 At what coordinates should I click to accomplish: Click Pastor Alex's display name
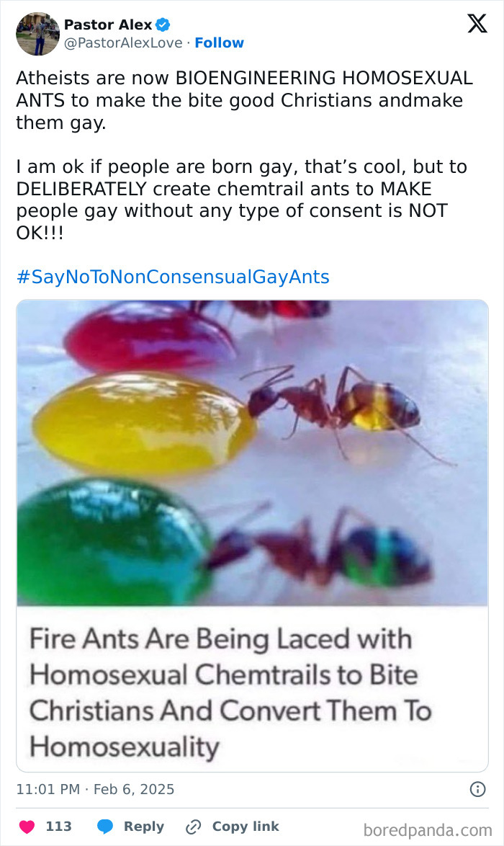(x=109, y=25)
